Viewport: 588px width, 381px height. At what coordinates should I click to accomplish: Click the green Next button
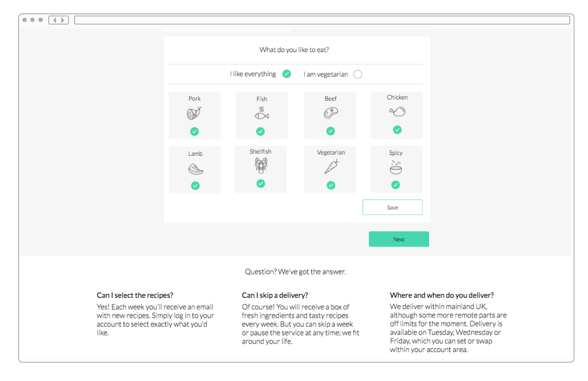[x=399, y=239]
